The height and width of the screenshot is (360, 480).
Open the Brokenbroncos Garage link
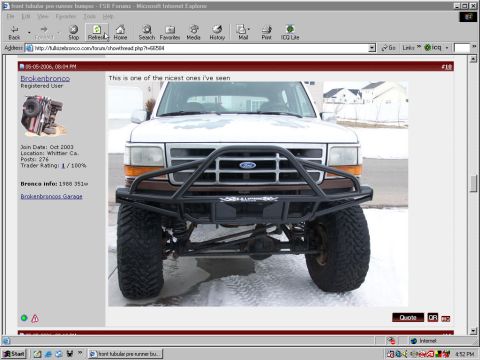[51, 196]
